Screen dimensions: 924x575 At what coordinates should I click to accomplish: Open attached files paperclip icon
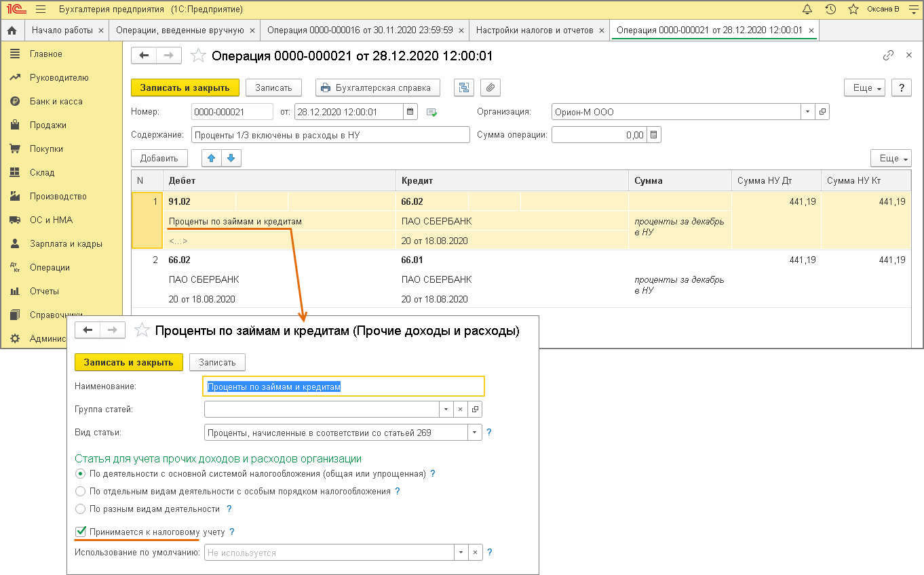pyautogui.click(x=490, y=87)
